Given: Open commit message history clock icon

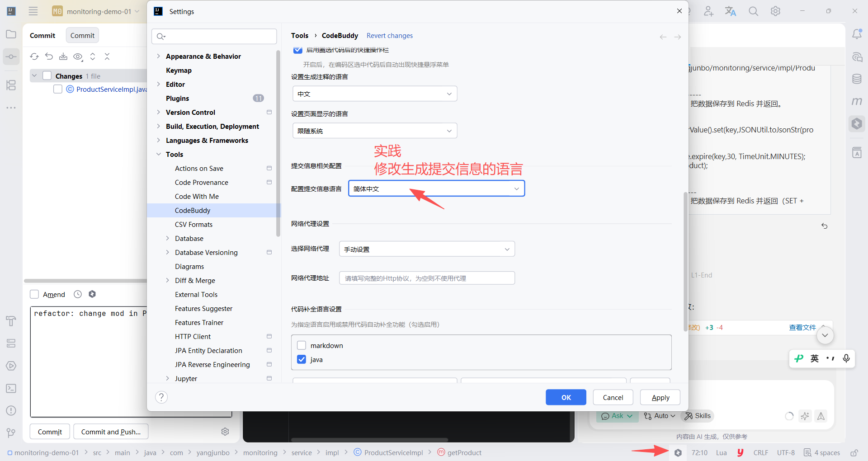Looking at the screenshot, I should coord(78,294).
